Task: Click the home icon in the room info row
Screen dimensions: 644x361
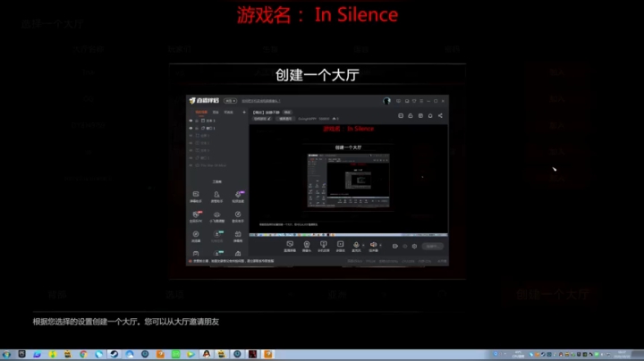Action: tap(334, 119)
